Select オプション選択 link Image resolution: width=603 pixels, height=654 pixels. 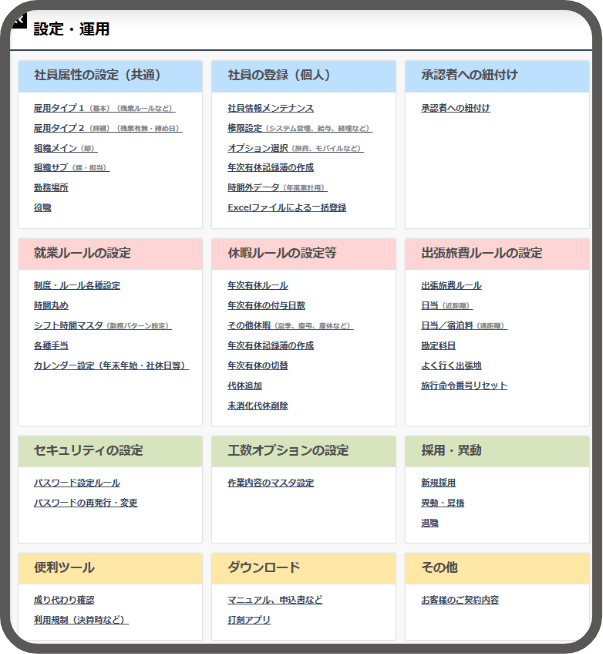[x=295, y=148]
